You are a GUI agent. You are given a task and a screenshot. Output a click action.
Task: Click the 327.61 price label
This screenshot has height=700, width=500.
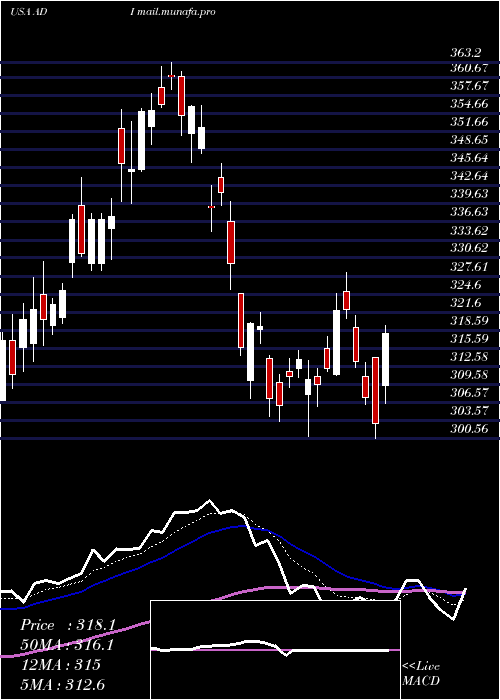pos(469,267)
